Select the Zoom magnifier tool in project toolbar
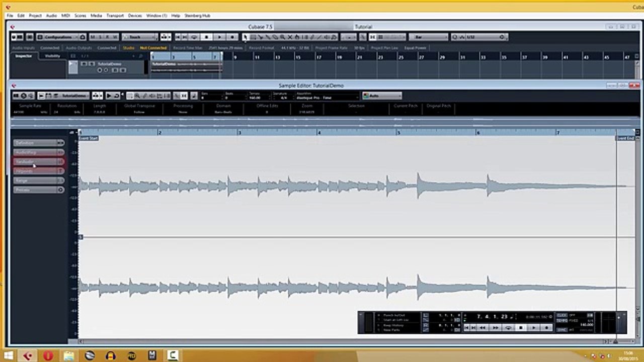This screenshot has height=362, width=644. tap(283, 37)
